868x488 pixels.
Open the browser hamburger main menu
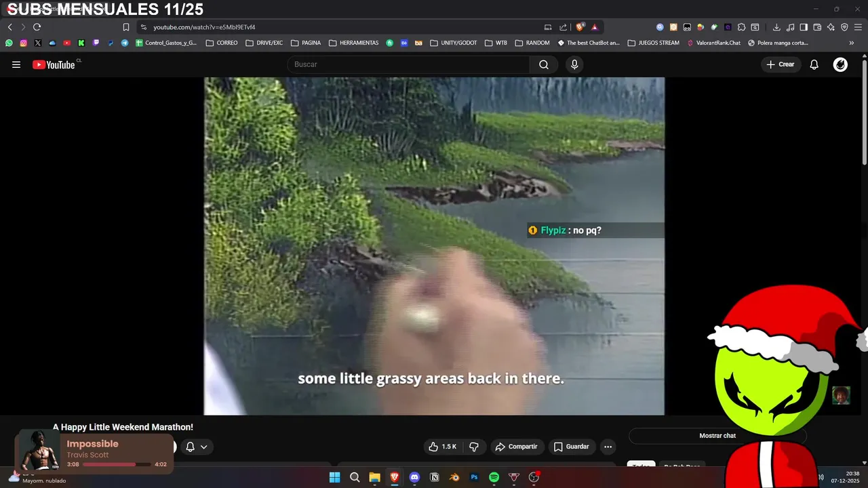coord(858,27)
